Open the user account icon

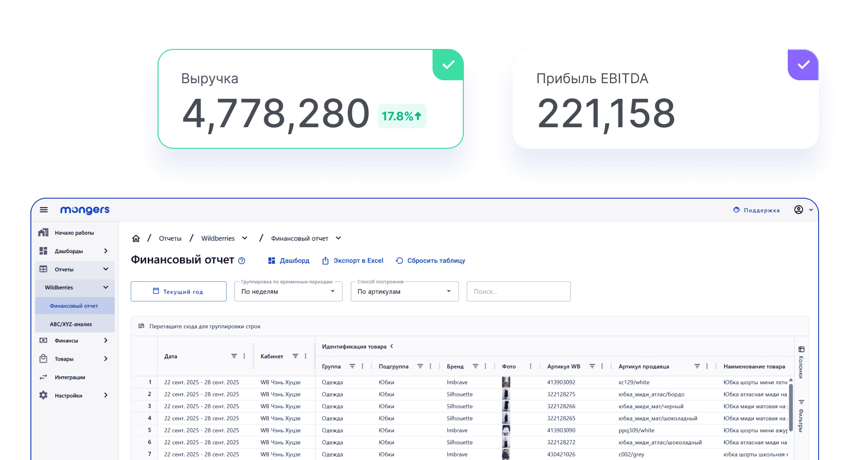click(799, 210)
